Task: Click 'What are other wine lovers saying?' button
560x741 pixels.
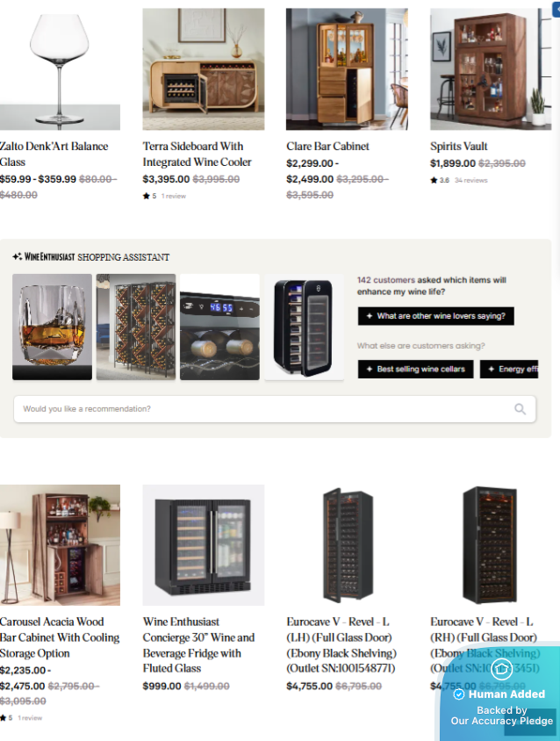Action: pyautogui.click(x=435, y=316)
